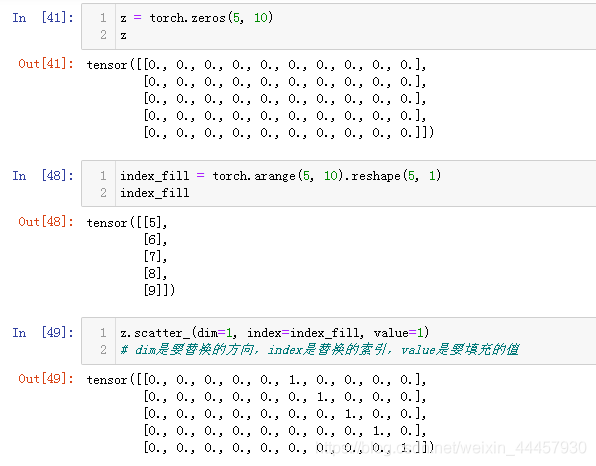This screenshot has height=466, width=596.
Task: Click the index_fill = torch.arange code line
Action: pos(281,176)
